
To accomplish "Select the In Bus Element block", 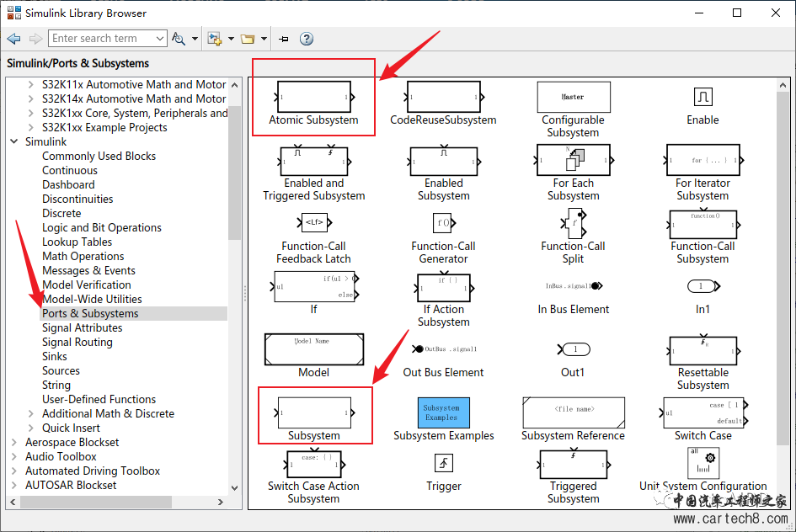I will pyautogui.click(x=574, y=286).
